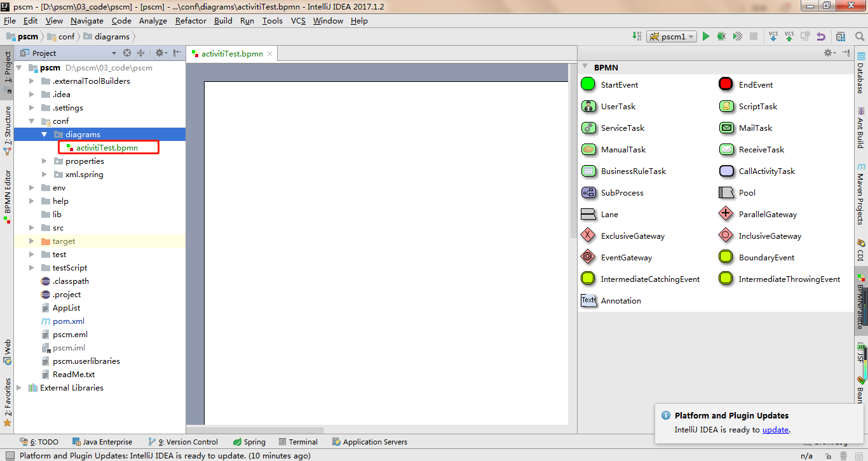The image size is (868, 461).
Task: Select the ExclusiveGateway diamond icon
Action: 588,236
